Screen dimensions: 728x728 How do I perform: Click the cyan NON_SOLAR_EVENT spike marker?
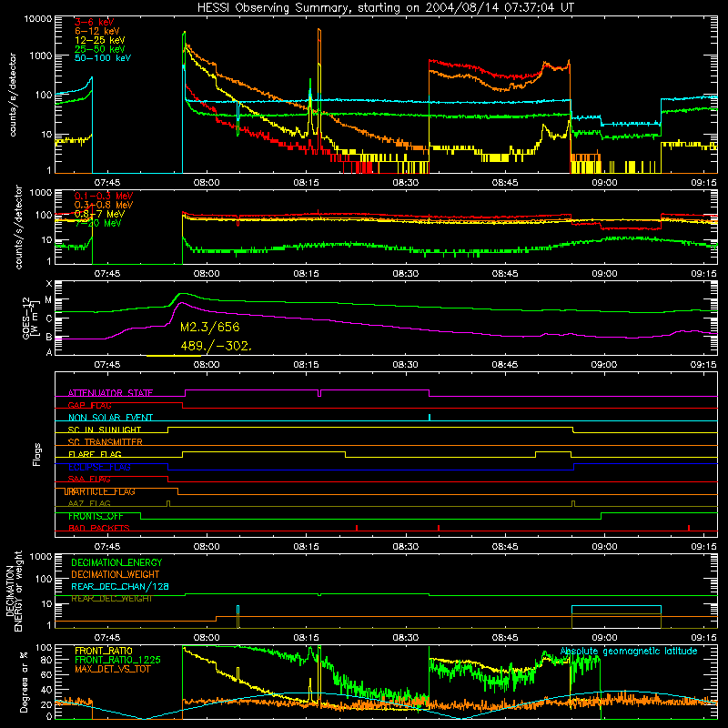coord(430,417)
